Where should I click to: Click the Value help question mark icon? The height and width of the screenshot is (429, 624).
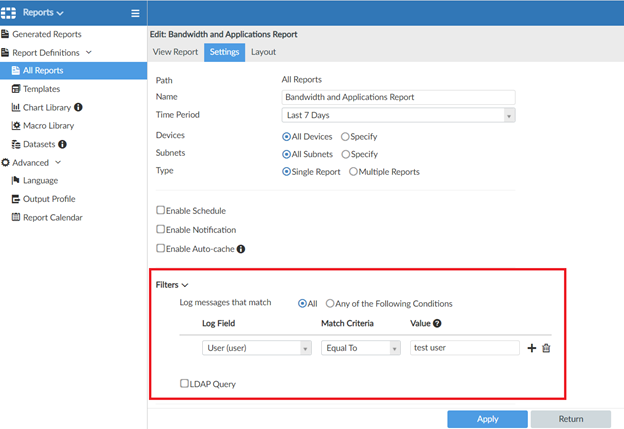[437, 323]
